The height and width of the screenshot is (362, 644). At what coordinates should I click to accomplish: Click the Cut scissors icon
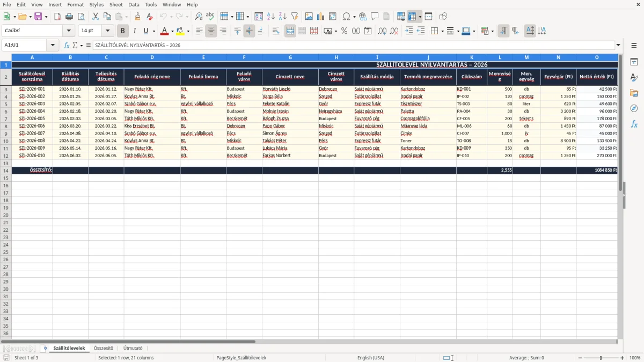96,17
